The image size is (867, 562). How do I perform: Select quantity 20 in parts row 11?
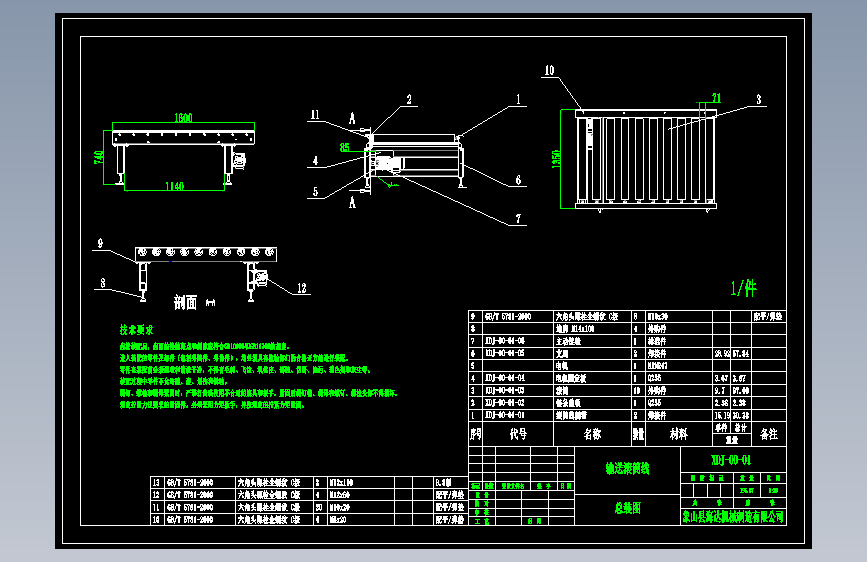319,507
